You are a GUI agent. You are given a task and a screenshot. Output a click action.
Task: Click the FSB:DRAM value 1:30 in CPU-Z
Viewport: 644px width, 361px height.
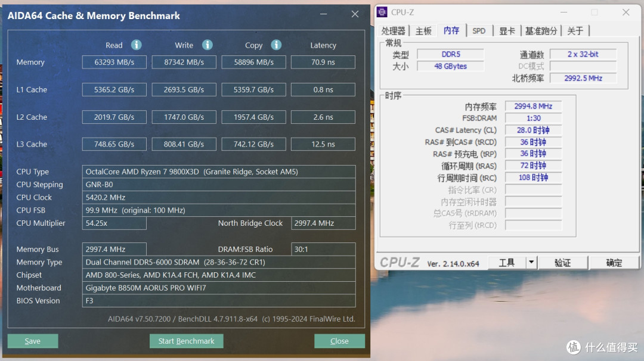[533, 118]
